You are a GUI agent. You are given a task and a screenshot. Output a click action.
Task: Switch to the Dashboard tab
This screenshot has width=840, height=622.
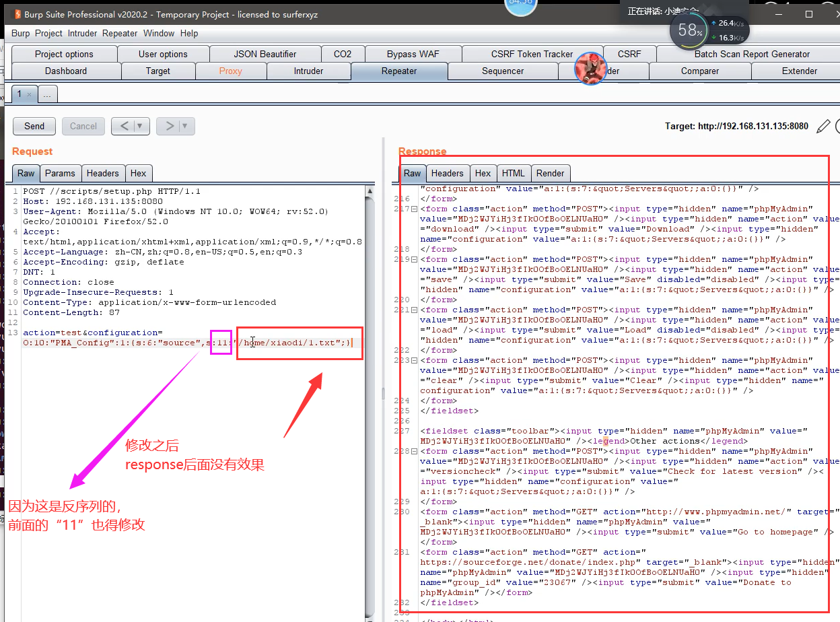pos(66,71)
